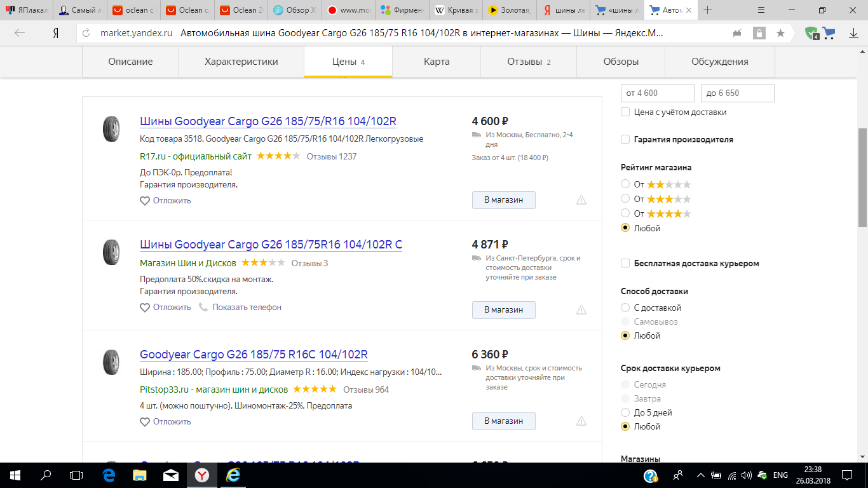This screenshot has height=488, width=868.
Task: Launch Microsoft Edge from taskbar
Action: pos(109,475)
